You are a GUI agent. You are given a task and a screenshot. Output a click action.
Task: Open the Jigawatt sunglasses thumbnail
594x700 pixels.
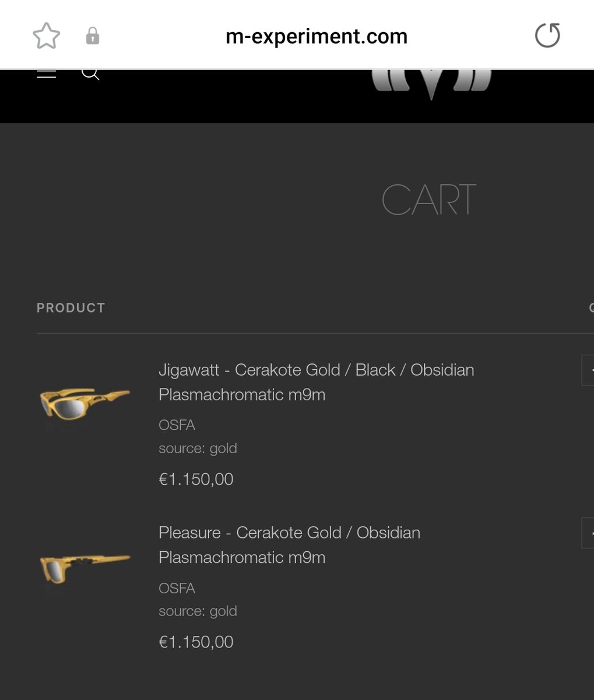click(85, 401)
